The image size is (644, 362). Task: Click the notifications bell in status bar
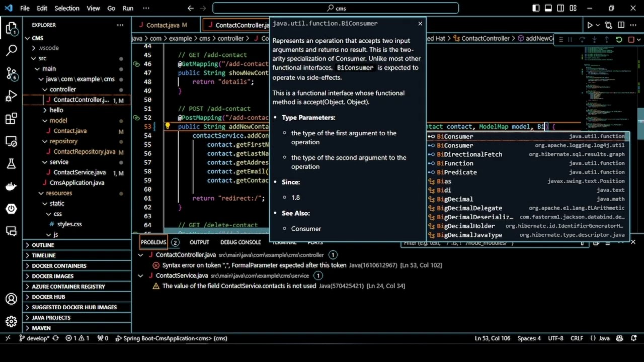633,338
